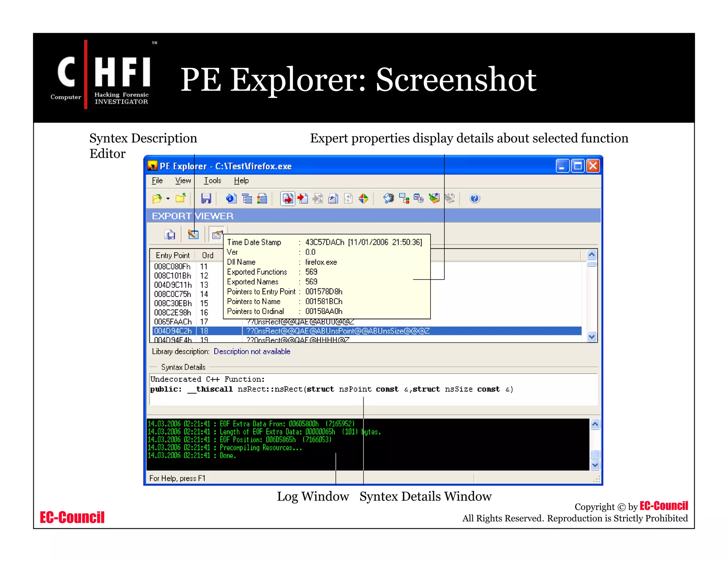Click the save export list icon

(170, 234)
